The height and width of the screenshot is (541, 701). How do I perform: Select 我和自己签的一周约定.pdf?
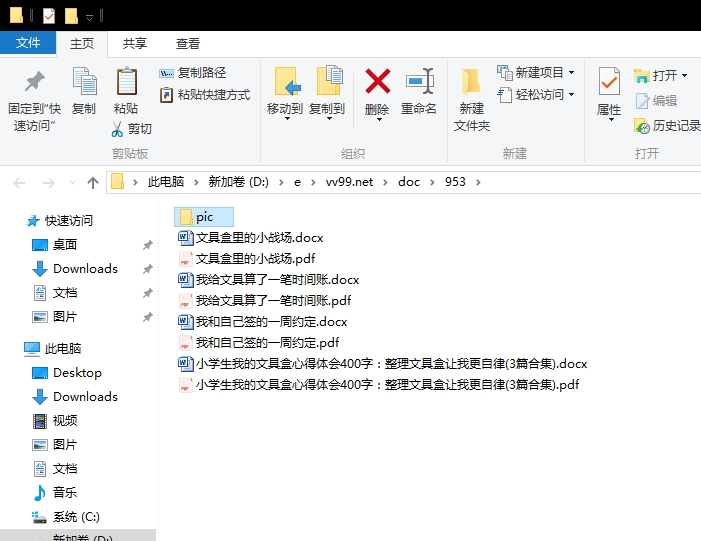(259, 342)
